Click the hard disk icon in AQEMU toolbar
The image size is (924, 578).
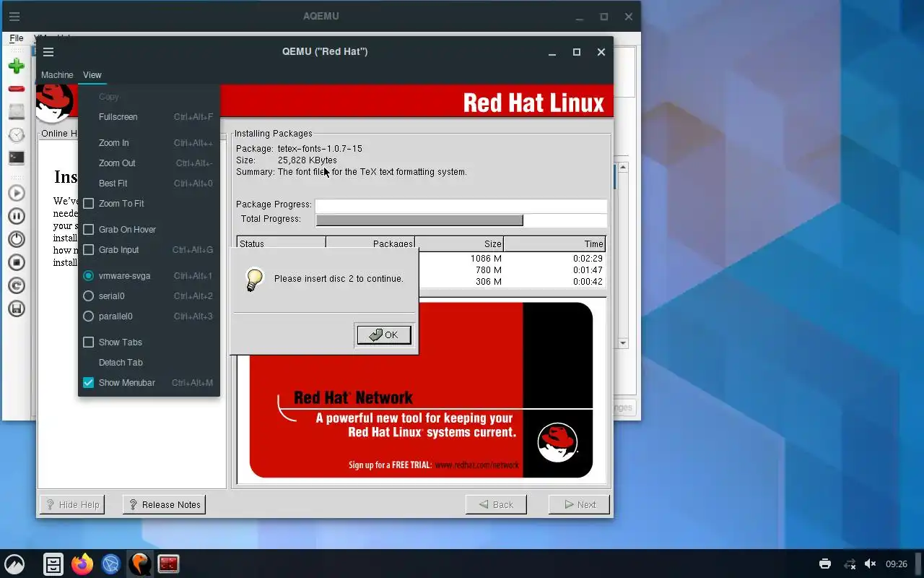coord(16,111)
